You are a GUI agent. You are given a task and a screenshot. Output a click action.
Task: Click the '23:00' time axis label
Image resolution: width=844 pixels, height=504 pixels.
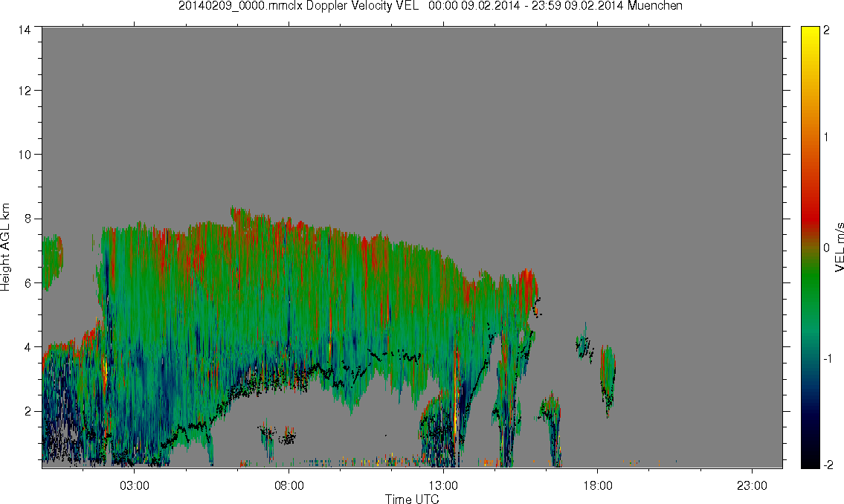[x=752, y=485]
